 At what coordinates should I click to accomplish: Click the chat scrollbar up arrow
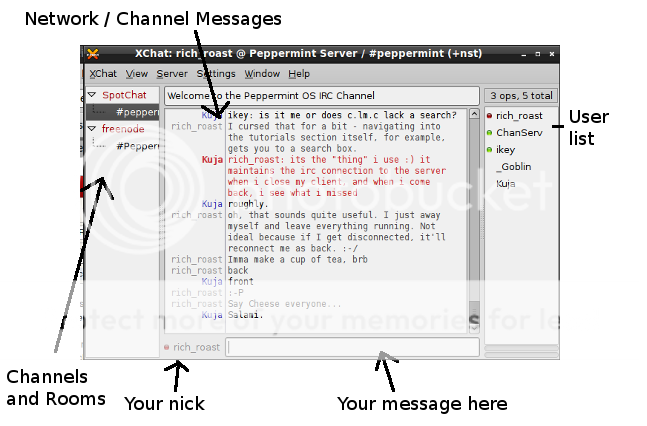point(475,114)
